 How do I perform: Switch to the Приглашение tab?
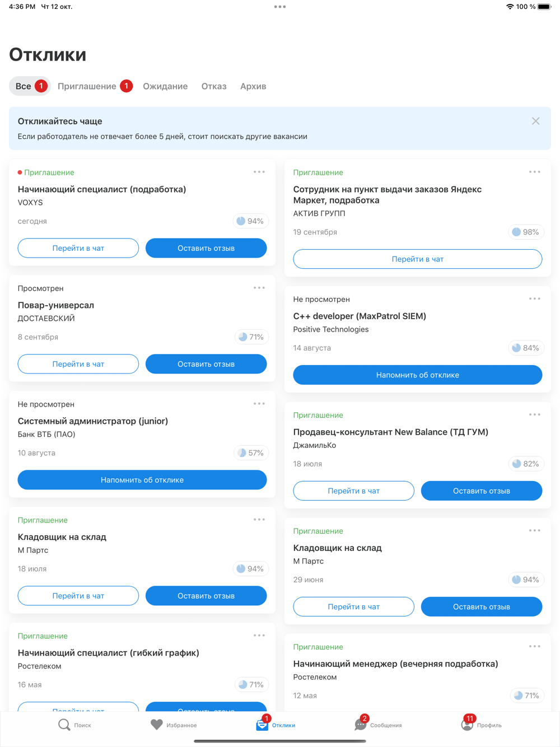87,86
